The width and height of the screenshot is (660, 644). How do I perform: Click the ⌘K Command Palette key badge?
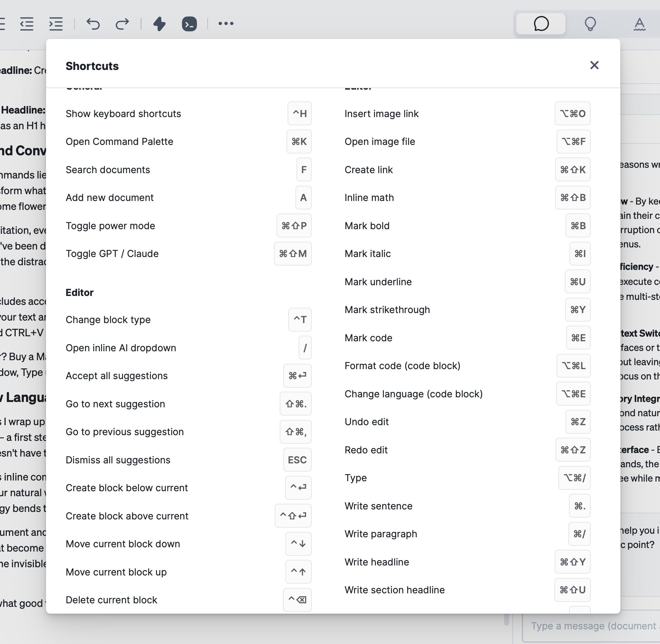pos(299,142)
